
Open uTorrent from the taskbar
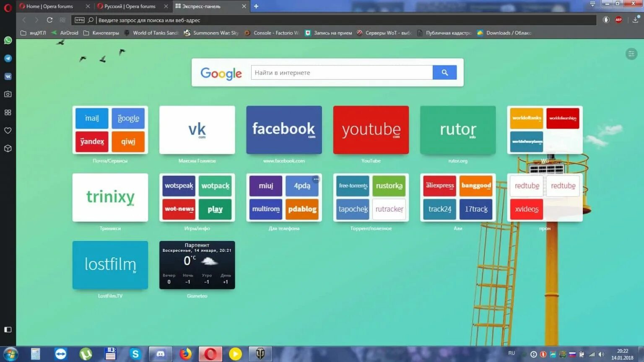(x=86, y=354)
